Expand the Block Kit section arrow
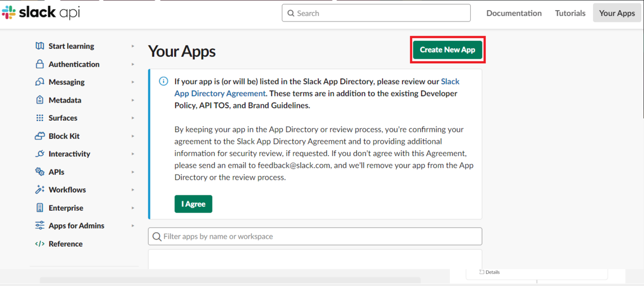The height and width of the screenshot is (286, 644). [x=133, y=136]
